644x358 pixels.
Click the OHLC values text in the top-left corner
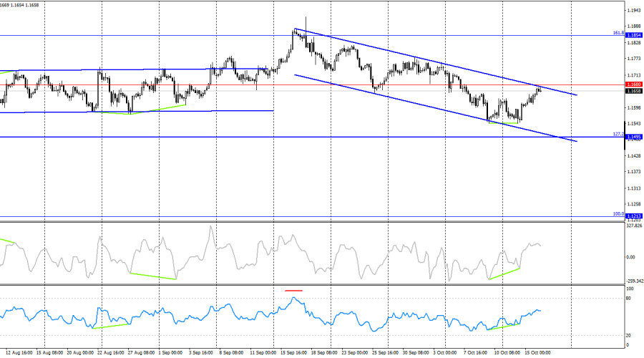tap(19, 5)
